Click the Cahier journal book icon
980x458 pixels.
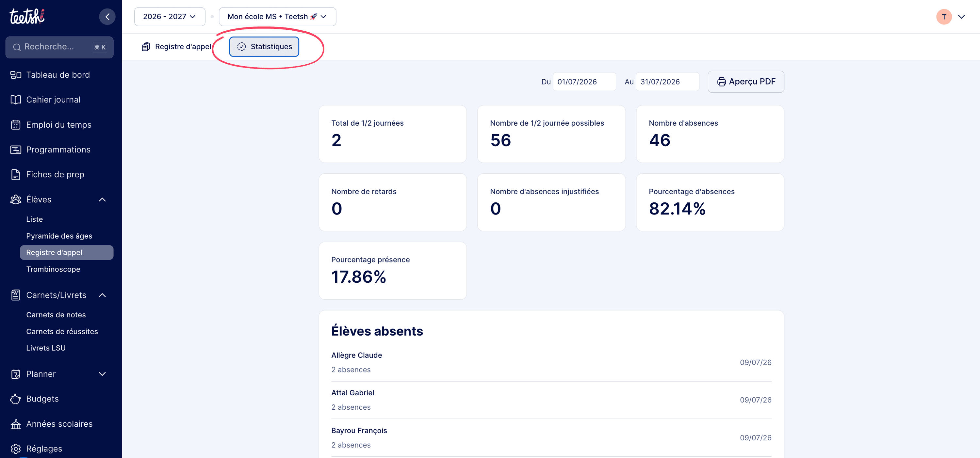[x=16, y=100]
